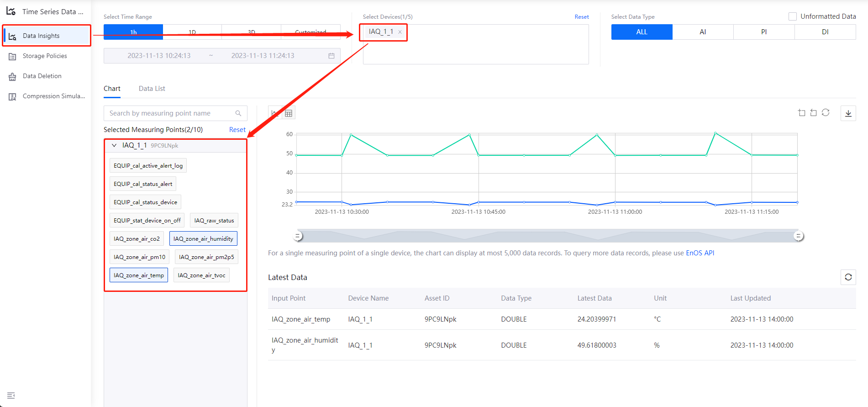Click the left handle of chart range slider
The width and height of the screenshot is (868, 407).
click(298, 236)
